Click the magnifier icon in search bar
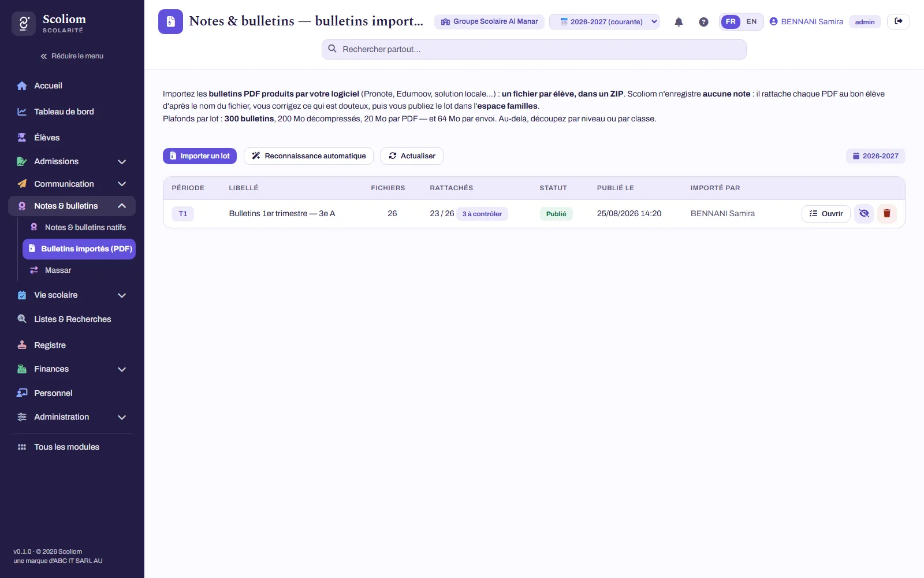 (333, 49)
